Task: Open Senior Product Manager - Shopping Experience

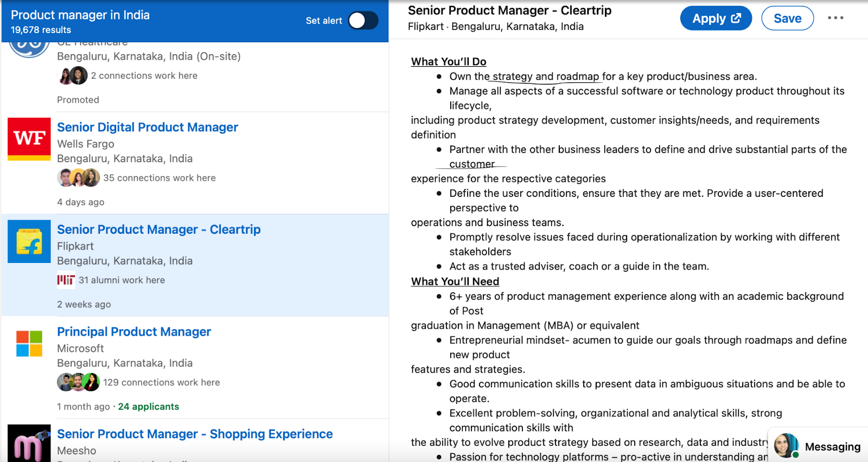Action: coord(195,434)
